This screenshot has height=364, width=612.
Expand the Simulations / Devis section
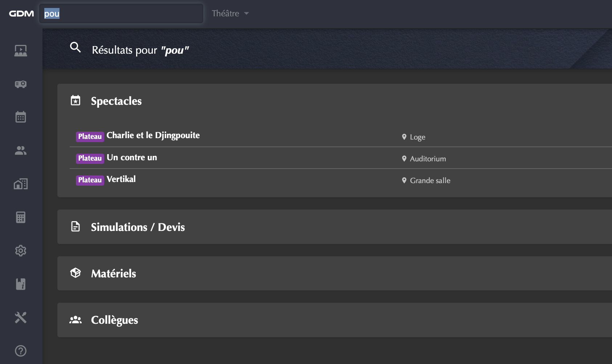point(138,227)
